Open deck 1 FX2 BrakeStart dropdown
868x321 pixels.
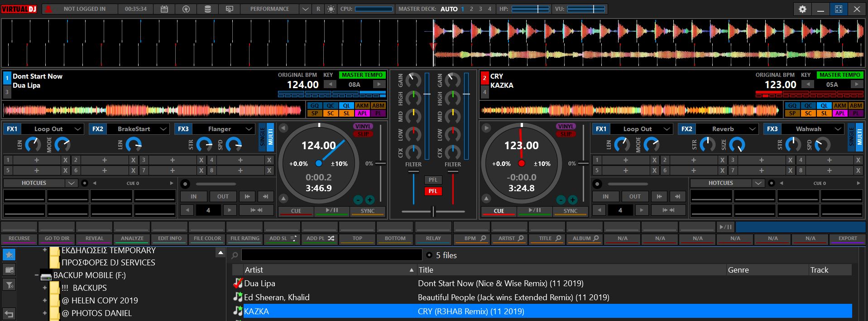(163, 129)
